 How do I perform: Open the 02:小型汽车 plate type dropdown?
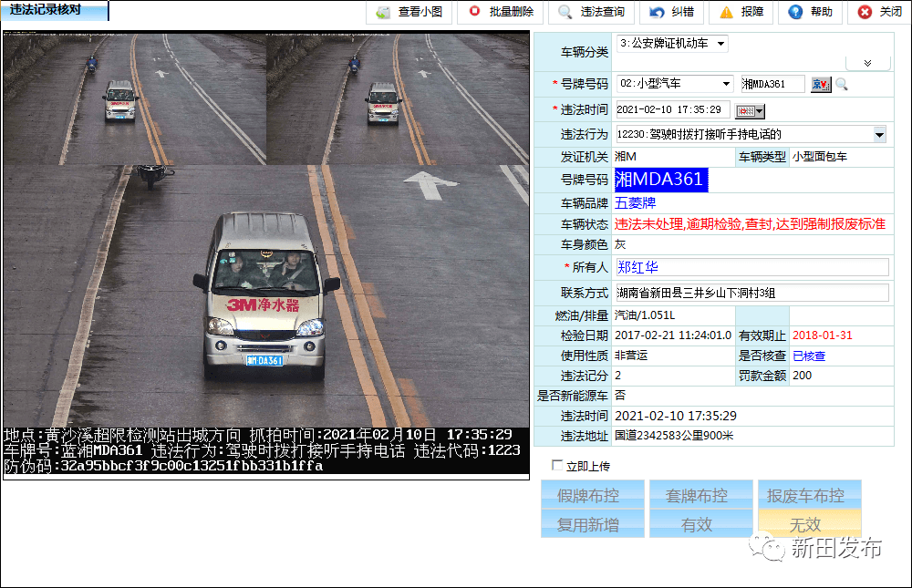pyautogui.click(x=726, y=84)
